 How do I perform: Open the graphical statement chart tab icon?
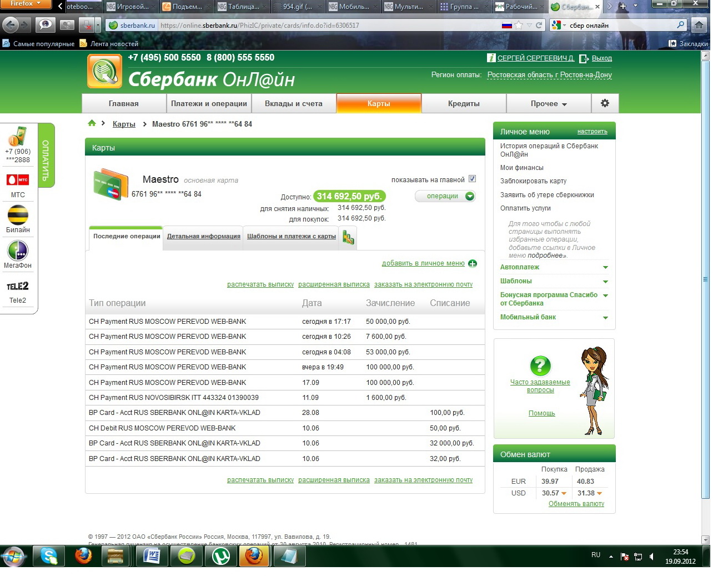tap(348, 238)
